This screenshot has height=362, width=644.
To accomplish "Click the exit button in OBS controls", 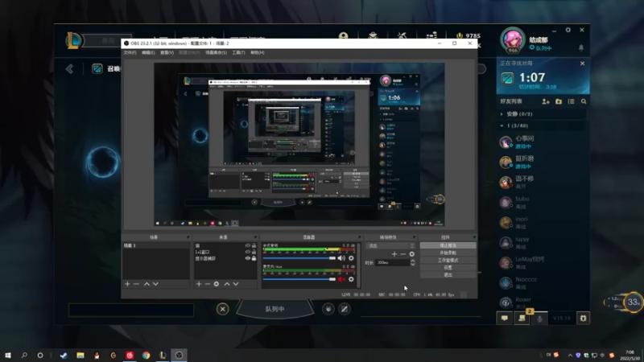I will click(448, 275).
